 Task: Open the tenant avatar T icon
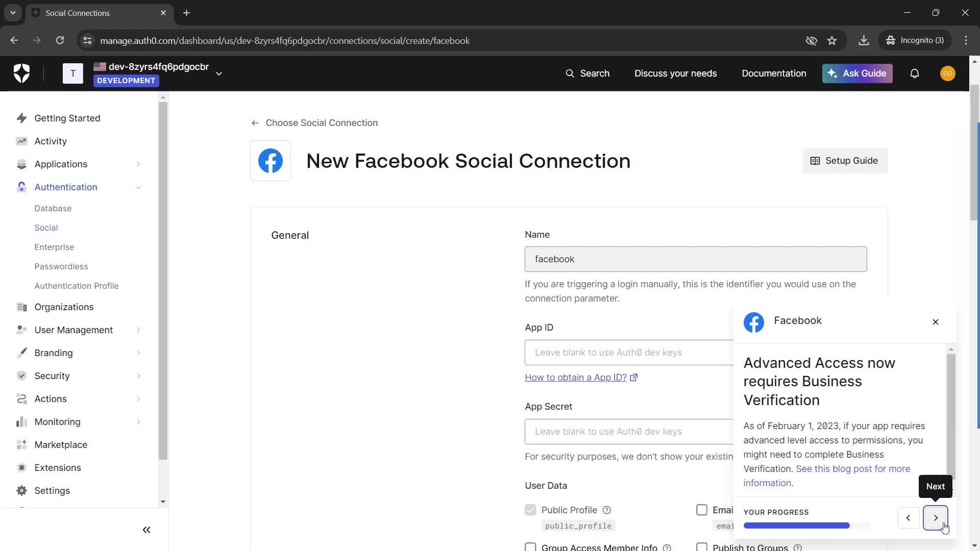click(x=73, y=73)
